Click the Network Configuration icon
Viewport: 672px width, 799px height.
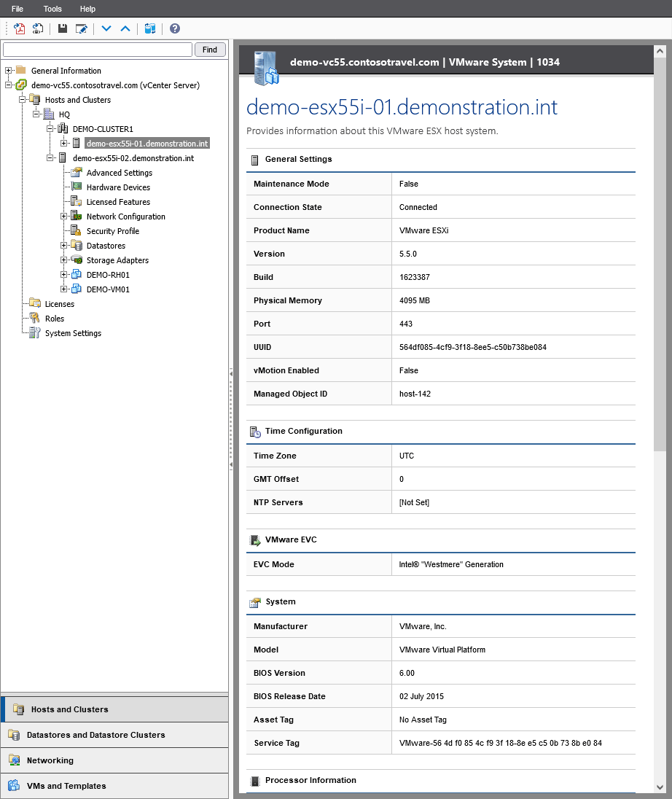[77, 216]
